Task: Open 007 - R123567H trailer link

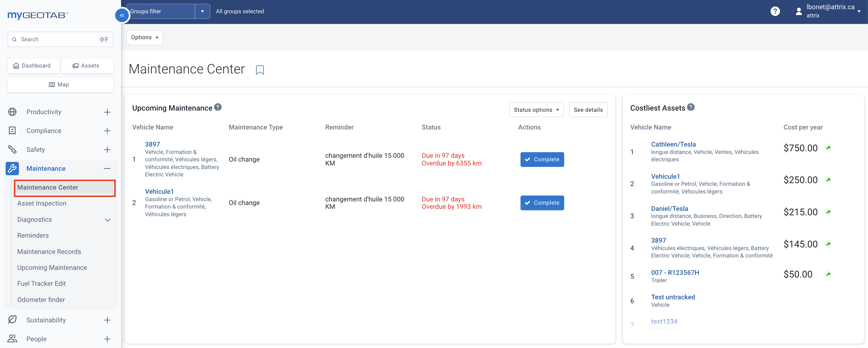Action: pos(675,273)
